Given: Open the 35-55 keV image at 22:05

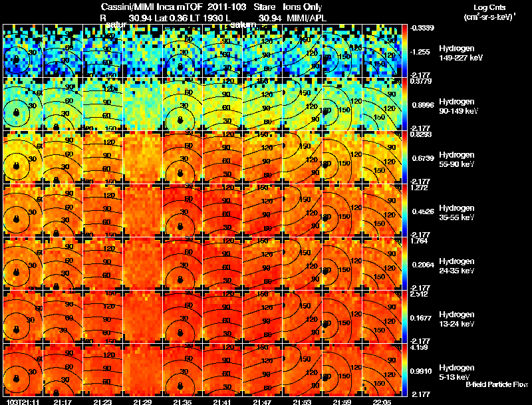Looking at the screenshot, I should 382,211.
